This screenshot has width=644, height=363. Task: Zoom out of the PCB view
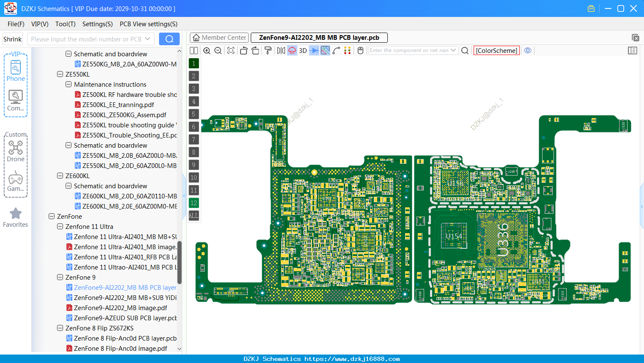click(x=218, y=51)
